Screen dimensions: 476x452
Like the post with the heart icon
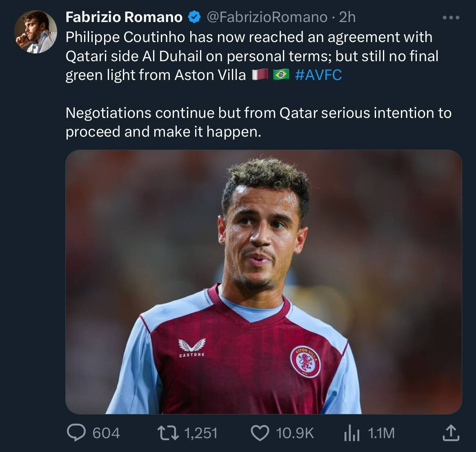(260, 433)
